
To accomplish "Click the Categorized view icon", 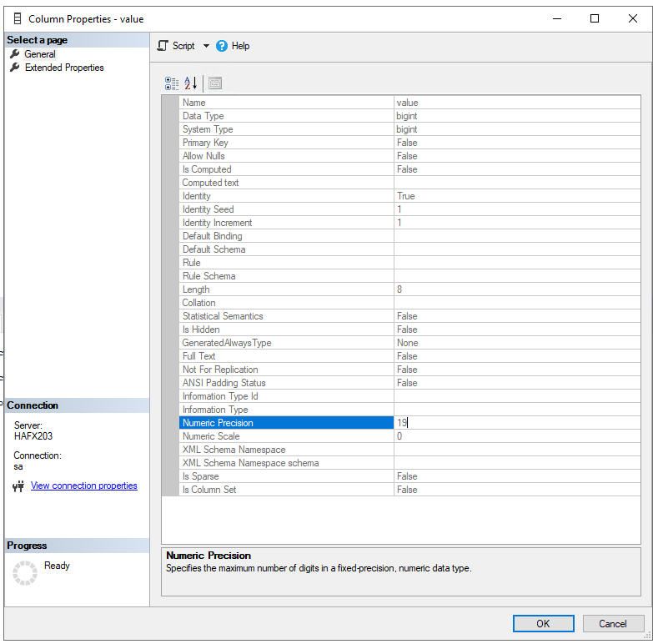I will [x=172, y=83].
